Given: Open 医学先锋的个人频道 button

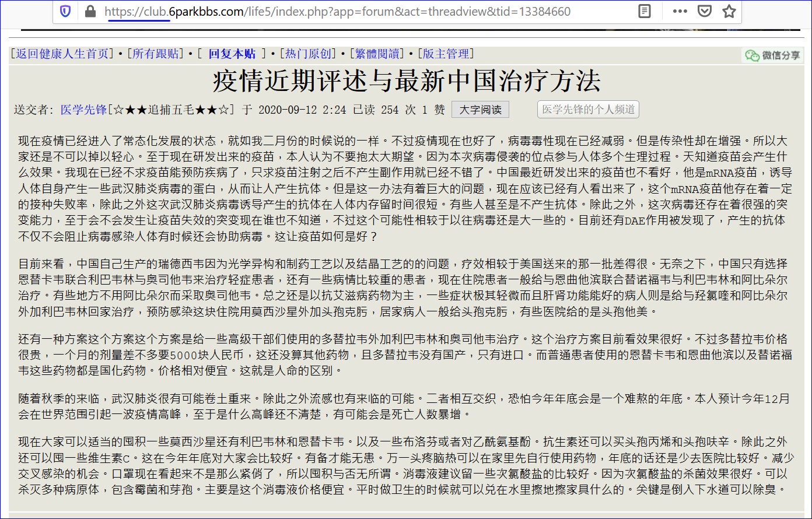Looking at the screenshot, I should coord(588,110).
